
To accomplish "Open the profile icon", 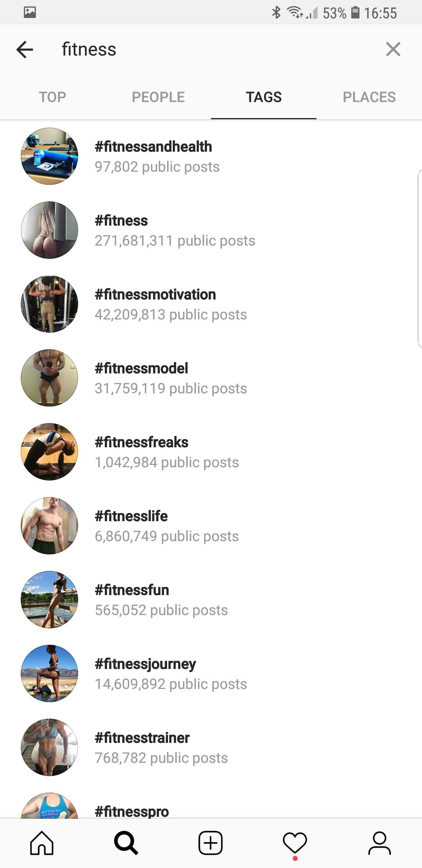I will (379, 843).
